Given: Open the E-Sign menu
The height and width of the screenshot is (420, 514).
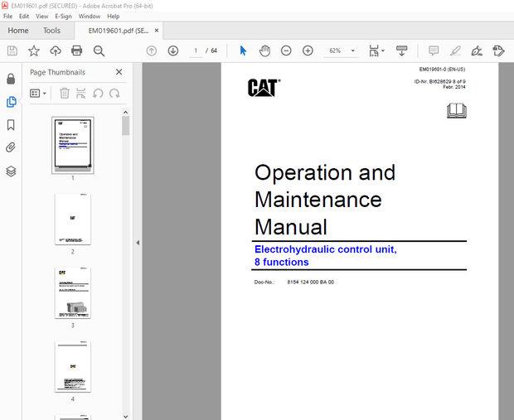Looking at the screenshot, I should coord(63,17).
